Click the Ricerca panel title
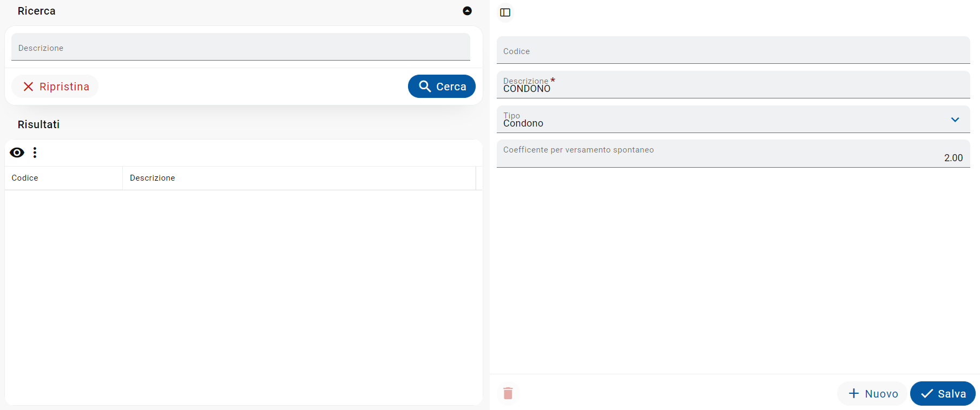980x410 pixels. (x=37, y=11)
